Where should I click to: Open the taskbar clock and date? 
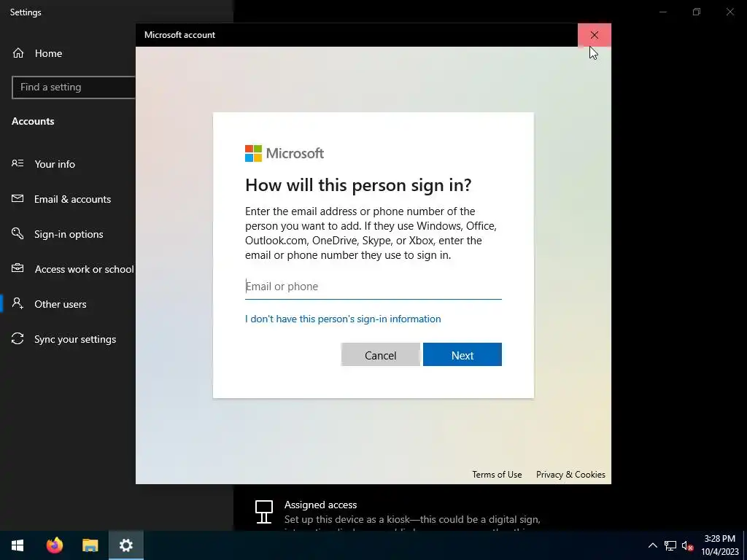pyautogui.click(x=719, y=545)
